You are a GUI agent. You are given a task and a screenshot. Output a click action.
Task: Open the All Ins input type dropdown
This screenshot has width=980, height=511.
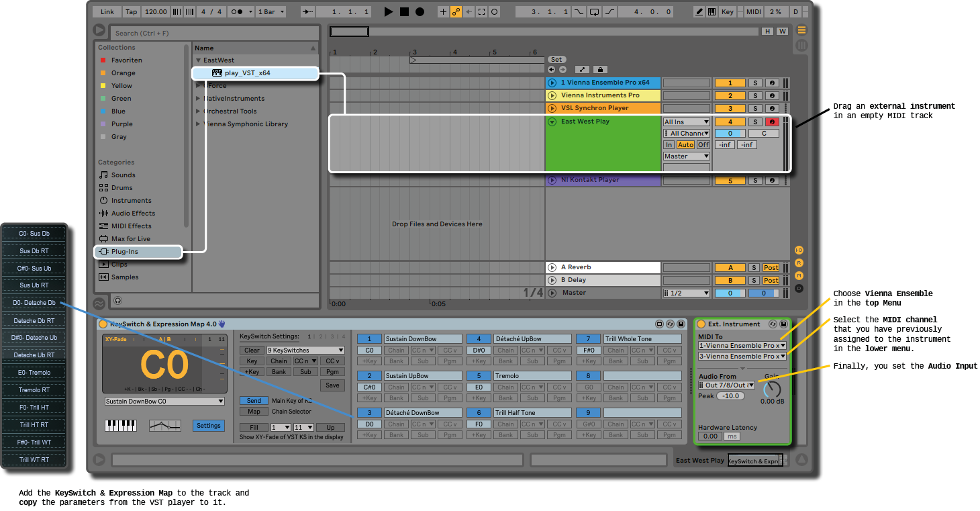tap(687, 122)
